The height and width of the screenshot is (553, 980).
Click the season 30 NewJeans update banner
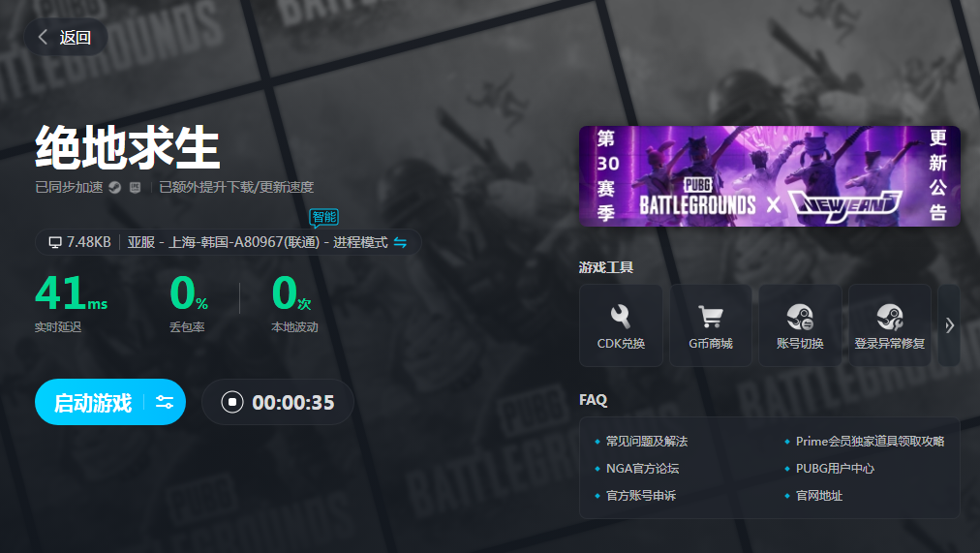point(769,176)
